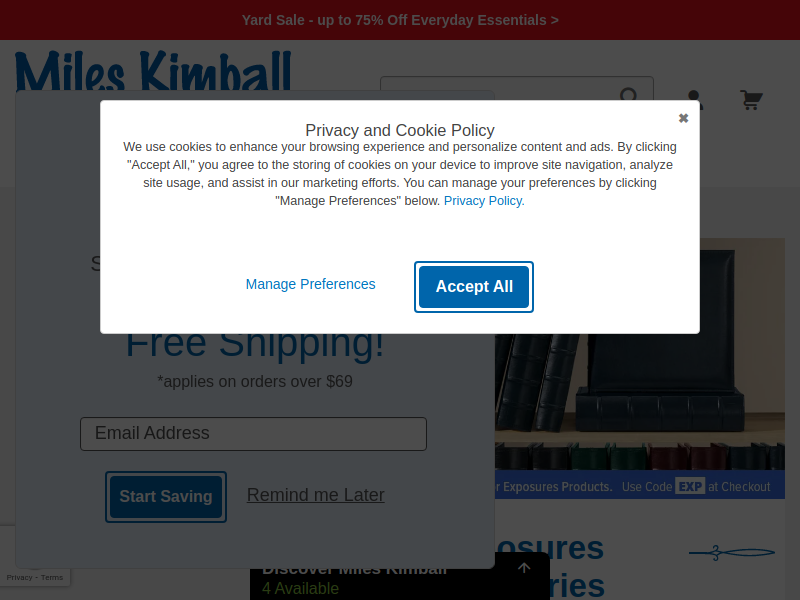Click the Start Saving button
800x600 pixels.
166,496
